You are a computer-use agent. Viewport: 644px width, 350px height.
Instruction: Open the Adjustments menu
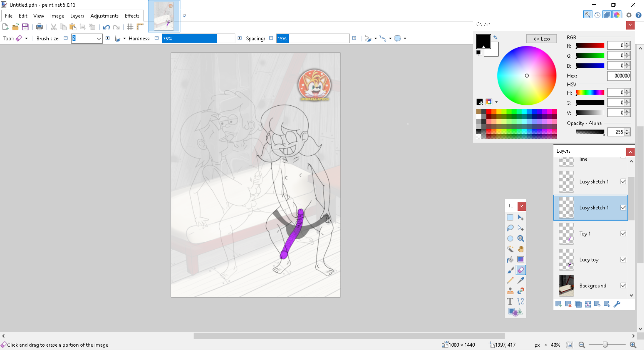(x=104, y=16)
